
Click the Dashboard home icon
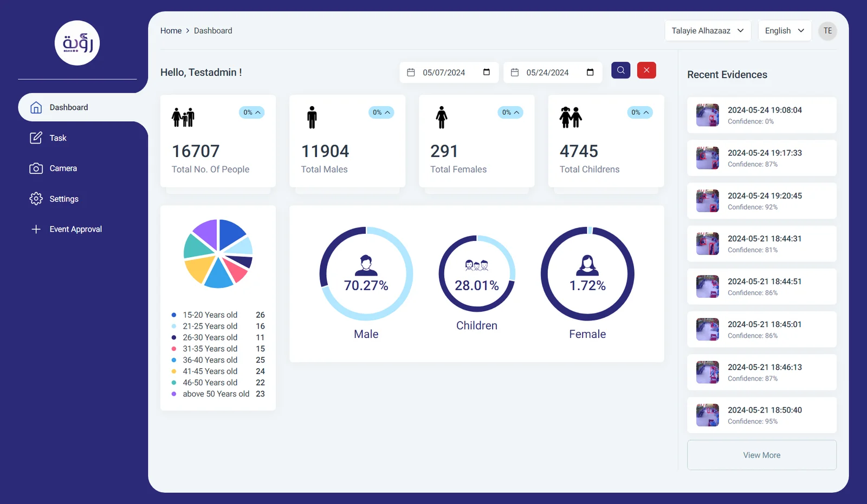36,107
